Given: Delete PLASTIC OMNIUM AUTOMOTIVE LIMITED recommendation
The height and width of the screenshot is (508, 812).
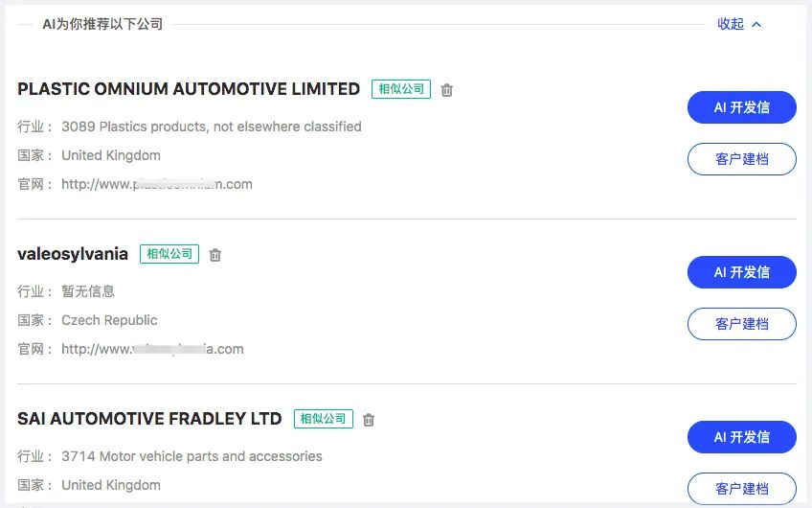Looking at the screenshot, I should (x=447, y=90).
